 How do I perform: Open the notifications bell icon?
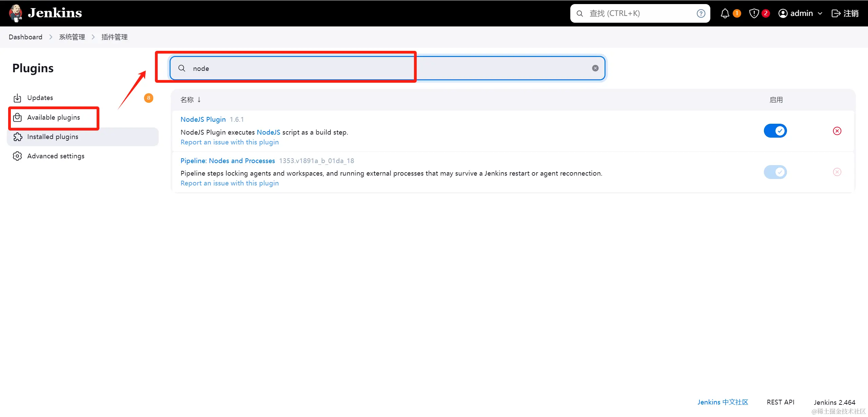725,14
